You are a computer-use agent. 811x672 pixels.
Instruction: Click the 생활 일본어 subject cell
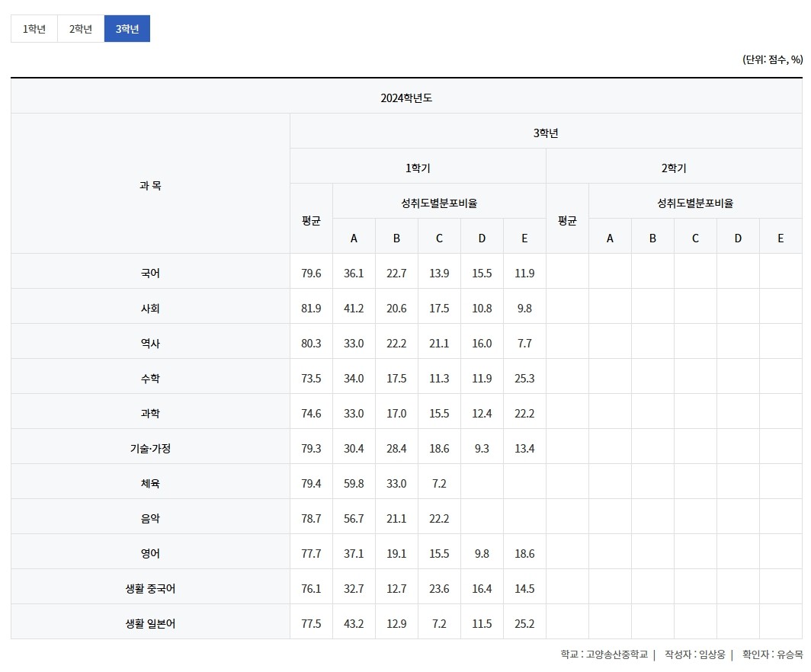pyautogui.click(x=150, y=623)
